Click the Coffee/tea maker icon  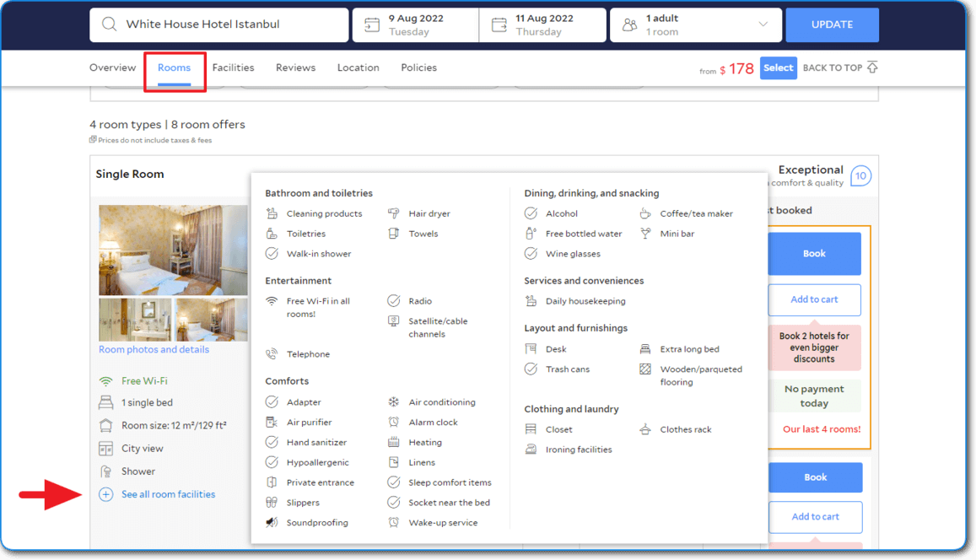645,213
